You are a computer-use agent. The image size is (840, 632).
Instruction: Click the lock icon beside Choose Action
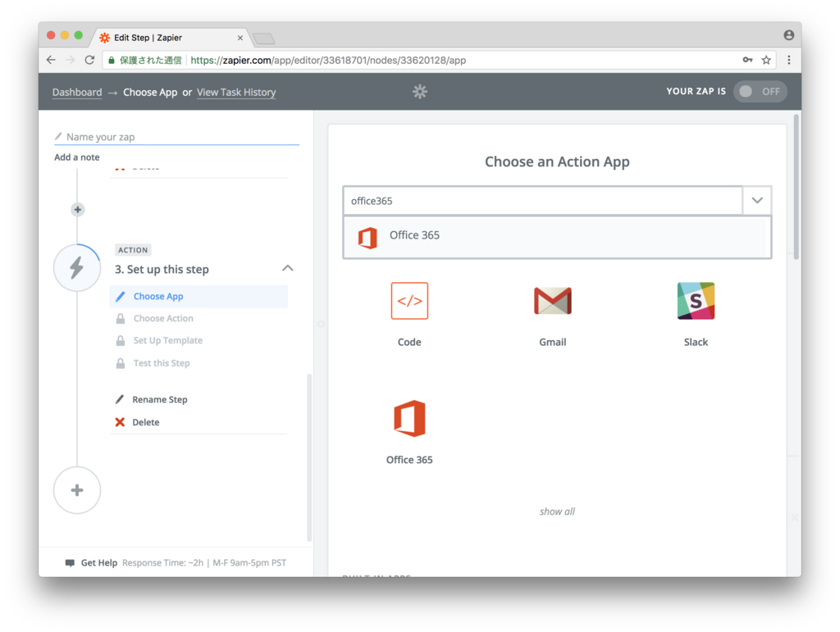tap(121, 318)
